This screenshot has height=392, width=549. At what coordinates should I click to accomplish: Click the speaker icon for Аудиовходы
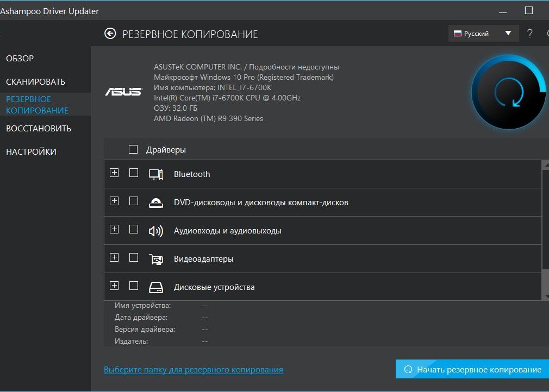[x=156, y=231]
